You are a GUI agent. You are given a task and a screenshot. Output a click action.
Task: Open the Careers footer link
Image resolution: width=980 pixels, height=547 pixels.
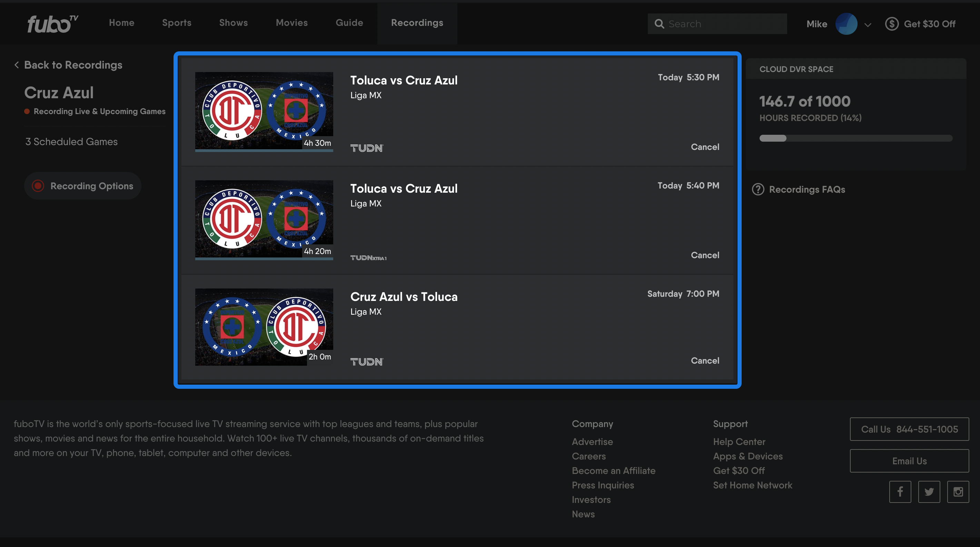point(589,456)
